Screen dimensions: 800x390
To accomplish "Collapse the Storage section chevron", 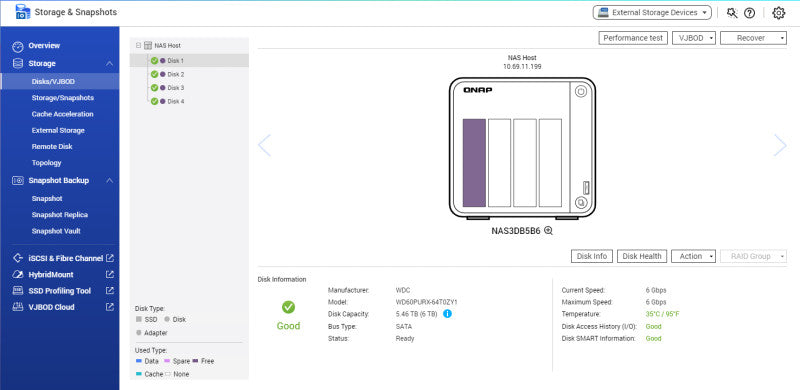I will point(110,64).
